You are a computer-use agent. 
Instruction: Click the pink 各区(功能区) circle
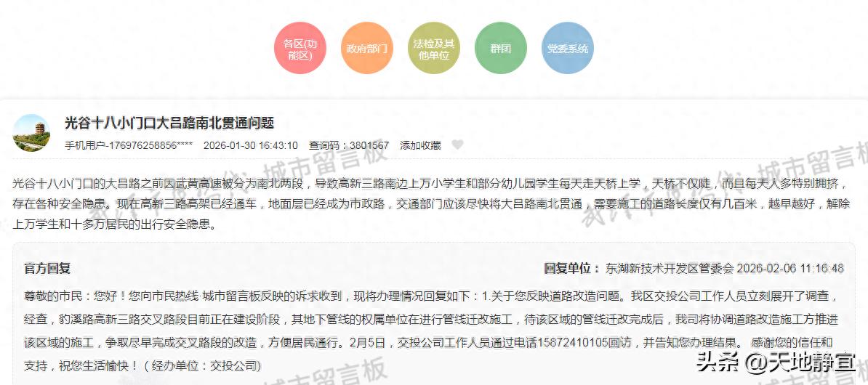click(x=300, y=49)
